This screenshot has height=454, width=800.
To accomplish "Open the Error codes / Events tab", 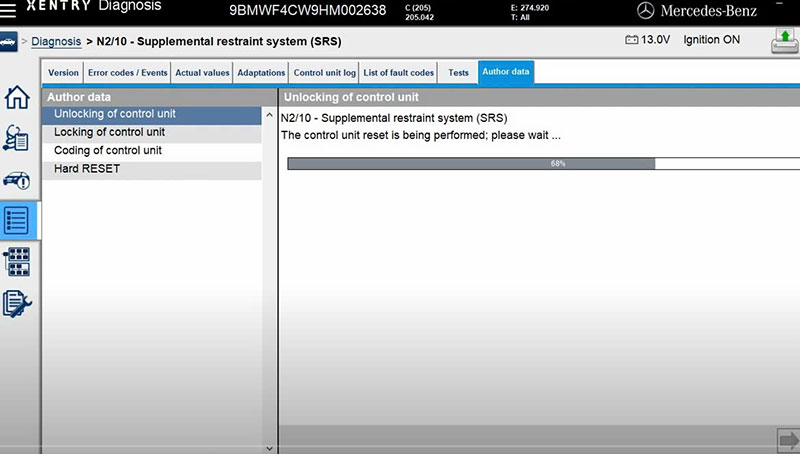I will coord(128,73).
